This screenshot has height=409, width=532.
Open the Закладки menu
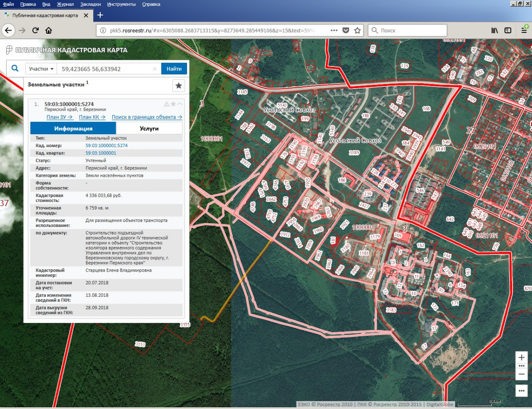point(90,4)
